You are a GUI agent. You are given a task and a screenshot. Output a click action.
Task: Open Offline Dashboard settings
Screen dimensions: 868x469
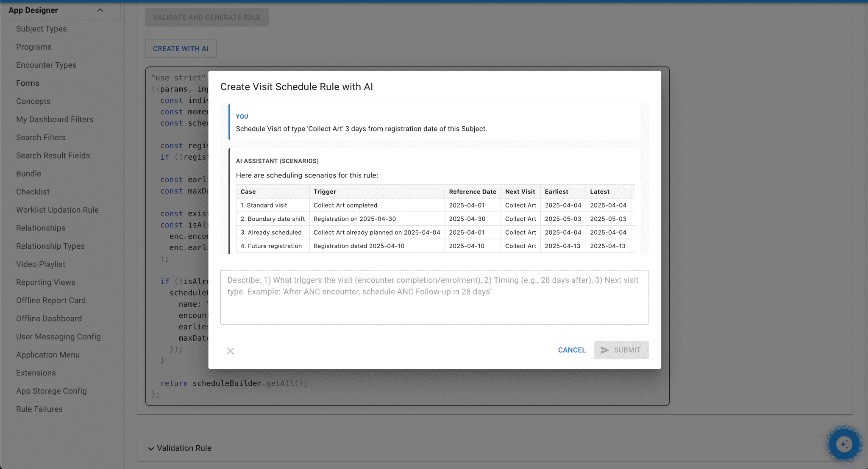click(49, 318)
